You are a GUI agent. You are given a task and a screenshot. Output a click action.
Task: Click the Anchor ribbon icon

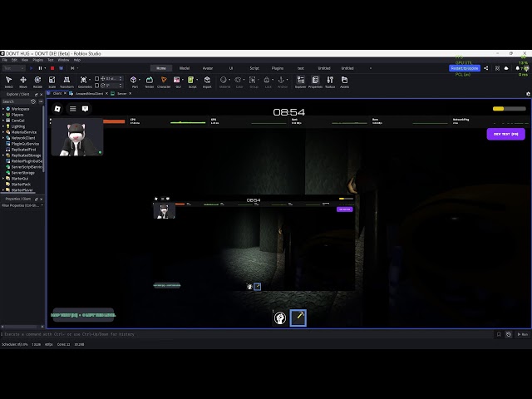281,80
